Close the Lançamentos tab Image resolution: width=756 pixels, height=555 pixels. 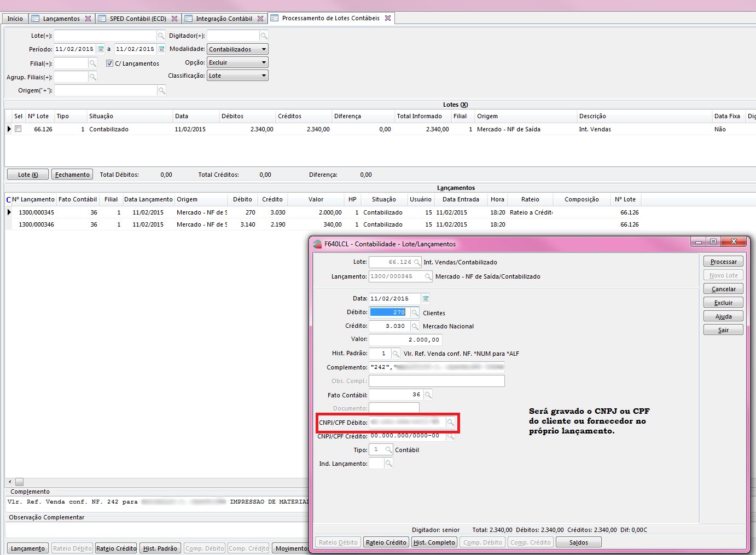(88, 19)
